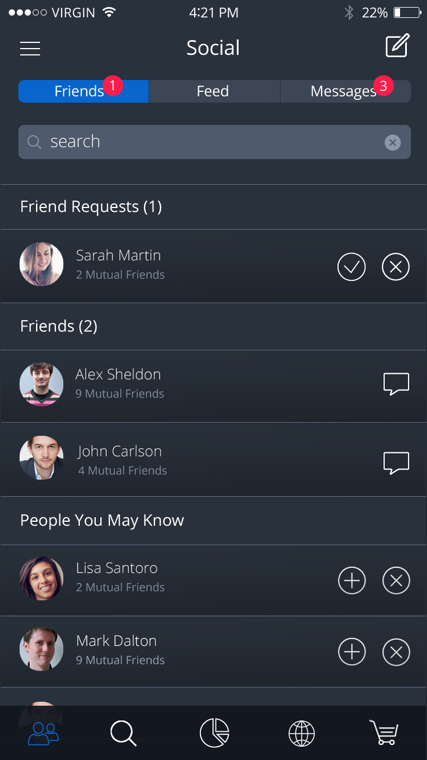This screenshot has width=427, height=760.
Task: Clear the search field text
Action: coord(393,142)
